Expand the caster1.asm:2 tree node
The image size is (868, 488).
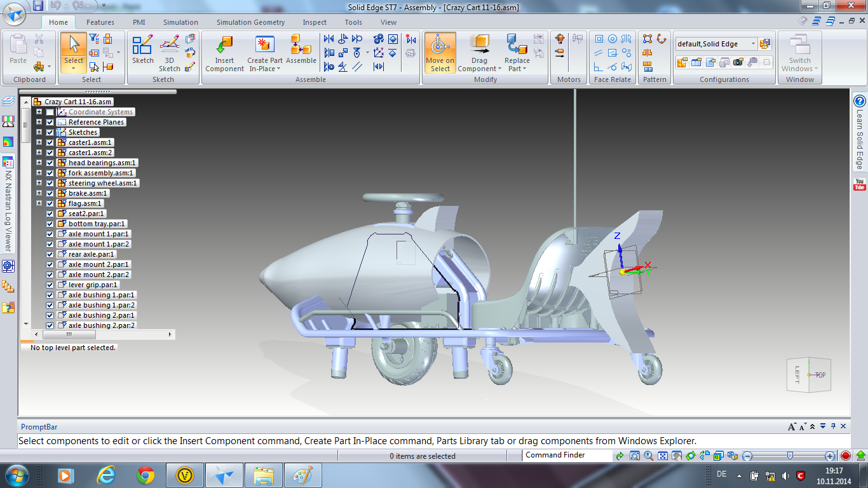(x=39, y=152)
